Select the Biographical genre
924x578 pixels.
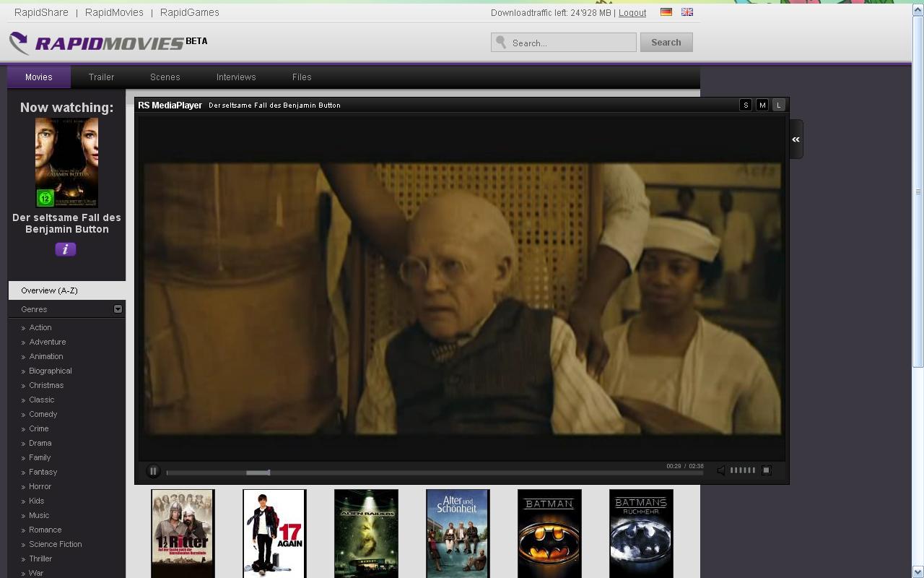(51, 371)
